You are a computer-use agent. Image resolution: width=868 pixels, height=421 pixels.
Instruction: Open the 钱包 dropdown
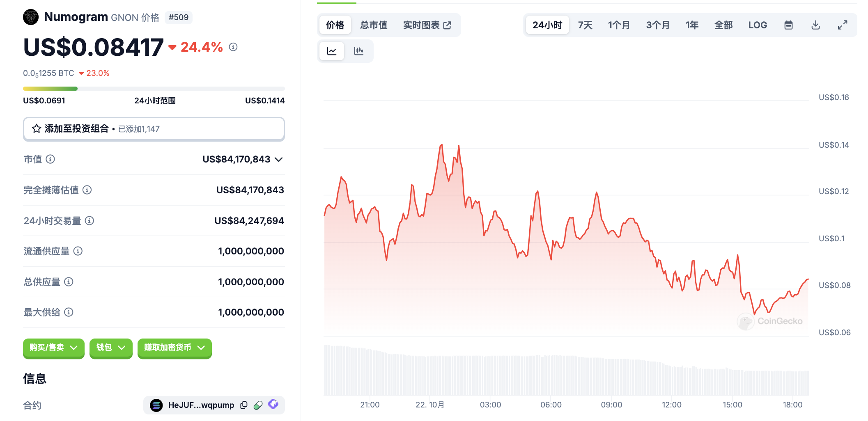[x=110, y=348]
